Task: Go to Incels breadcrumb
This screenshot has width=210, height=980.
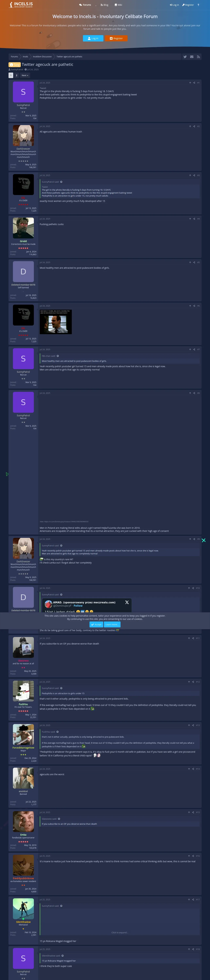Action: [x=25, y=57]
